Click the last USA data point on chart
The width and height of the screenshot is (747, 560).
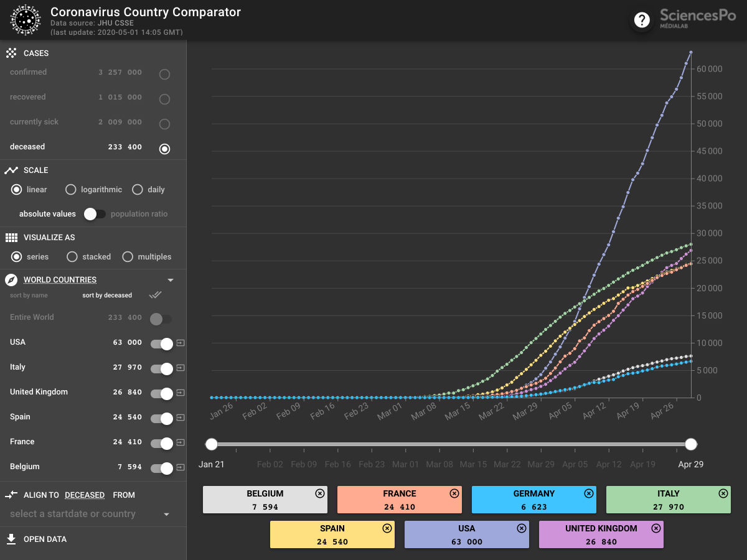pyautogui.click(x=691, y=52)
